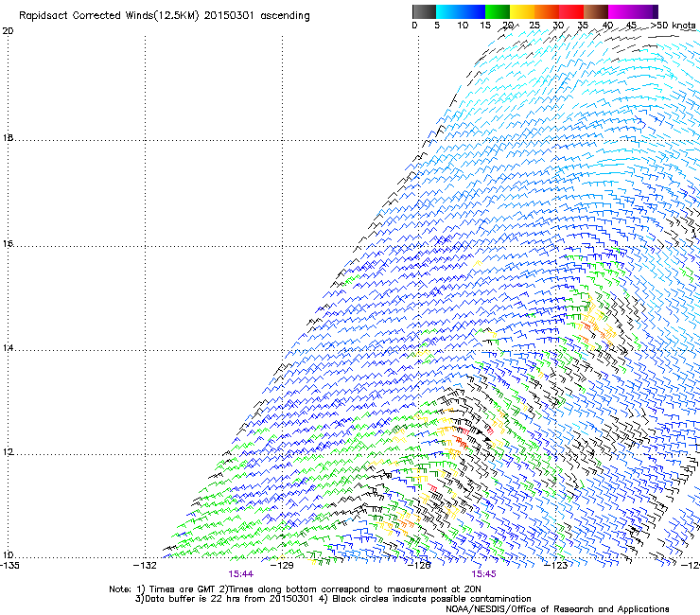This screenshot has width=700, height=615.
Task: Click the orange 25-30 knots legend segment
Action: point(547,11)
